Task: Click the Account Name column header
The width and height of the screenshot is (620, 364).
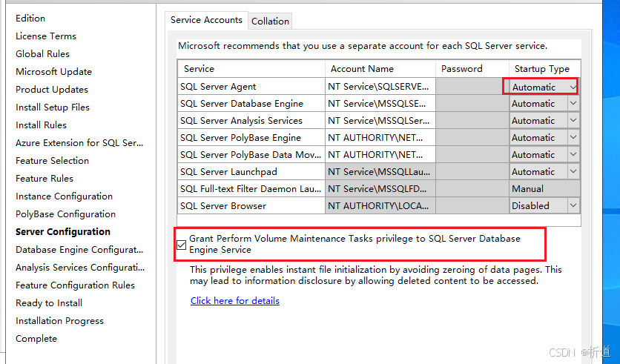Action: click(362, 69)
